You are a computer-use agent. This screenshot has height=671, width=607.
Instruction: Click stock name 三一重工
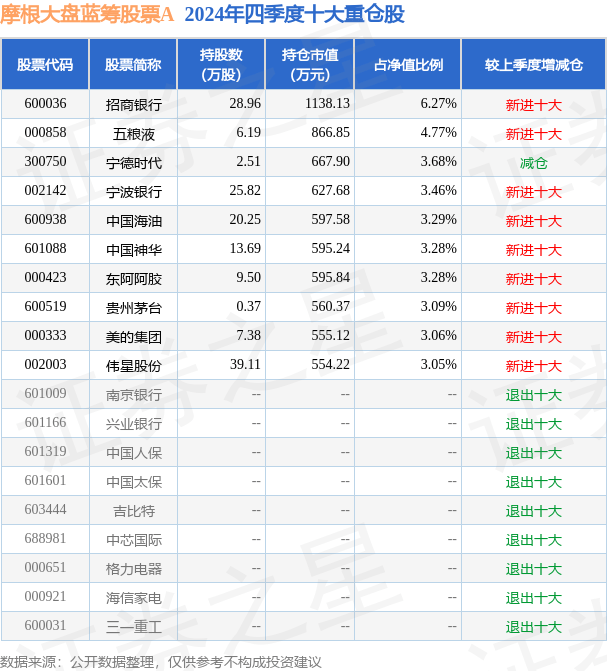coord(134,626)
